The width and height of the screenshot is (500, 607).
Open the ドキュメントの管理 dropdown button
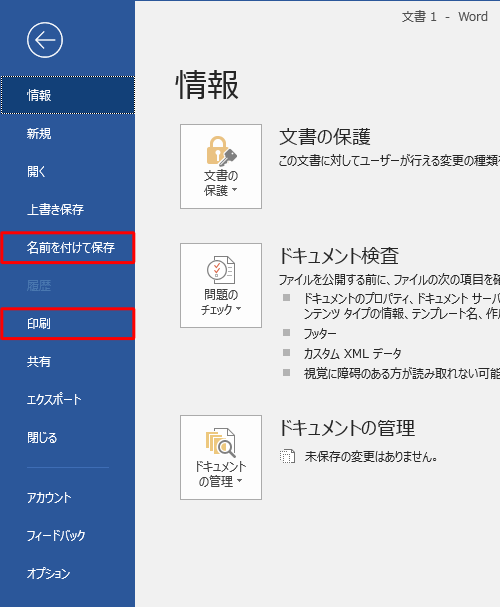[x=221, y=458]
